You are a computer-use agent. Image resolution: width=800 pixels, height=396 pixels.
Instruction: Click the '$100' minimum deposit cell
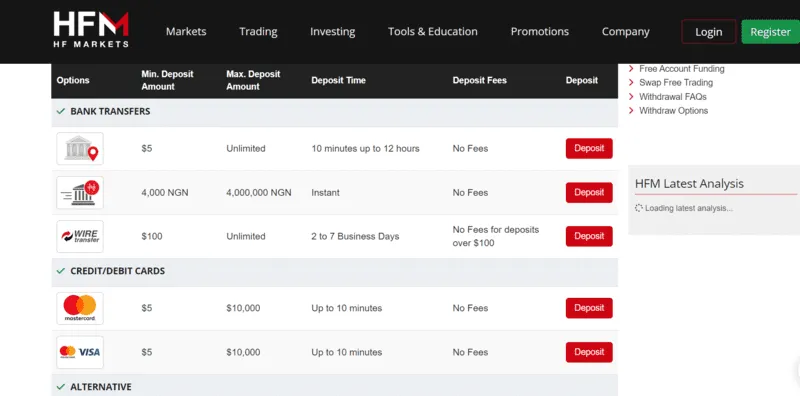[152, 236]
